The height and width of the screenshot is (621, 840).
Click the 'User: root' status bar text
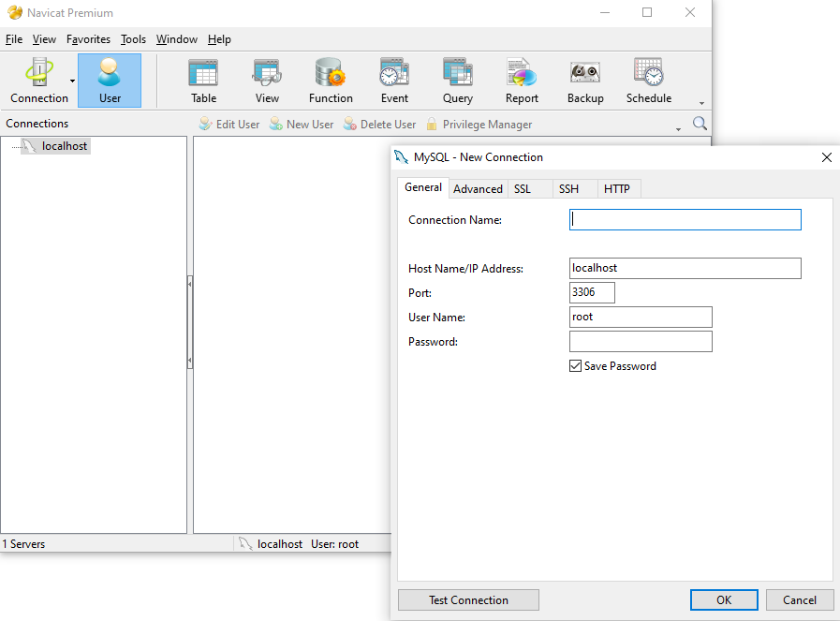pyautogui.click(x=335, y=544)
